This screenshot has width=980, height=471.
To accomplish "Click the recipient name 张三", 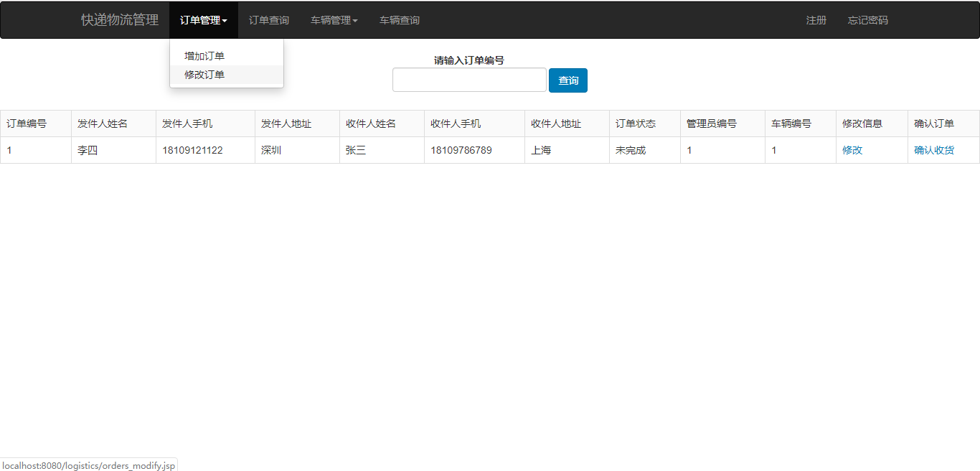I will tap(382, 150).
